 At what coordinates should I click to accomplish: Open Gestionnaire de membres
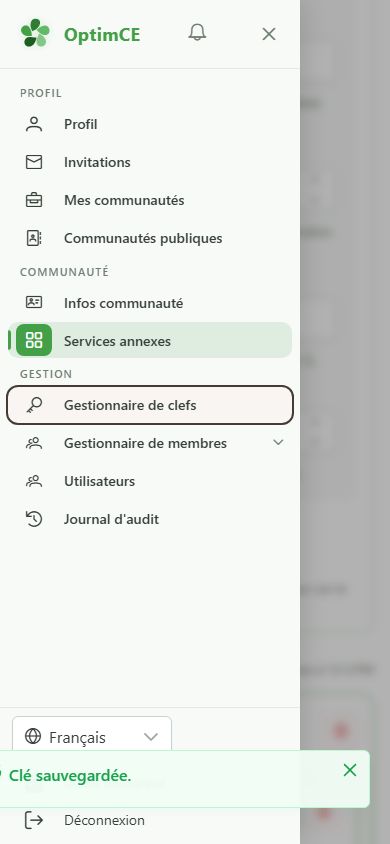(x=150, y=444)
